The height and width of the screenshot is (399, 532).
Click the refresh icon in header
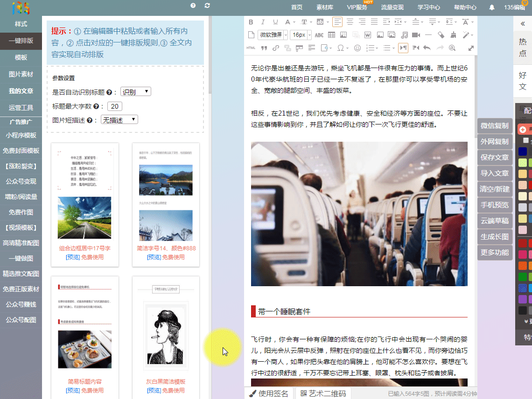click(207, 6)
